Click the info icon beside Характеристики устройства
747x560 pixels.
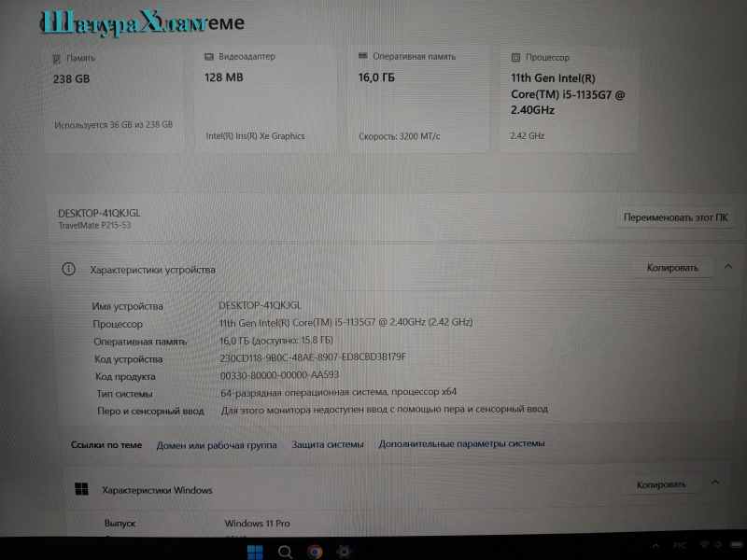tap(68, 269)
